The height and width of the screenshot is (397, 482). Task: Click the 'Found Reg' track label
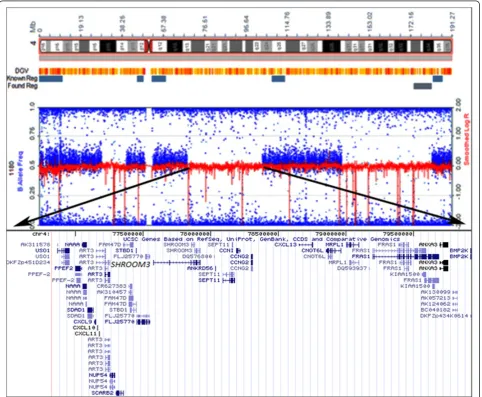coord(23,86)
